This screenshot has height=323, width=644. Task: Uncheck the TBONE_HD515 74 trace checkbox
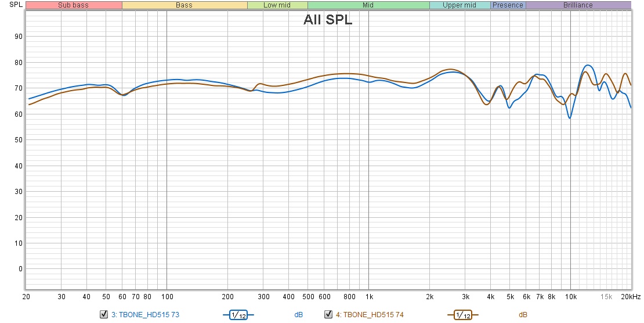tap(328, 314)
